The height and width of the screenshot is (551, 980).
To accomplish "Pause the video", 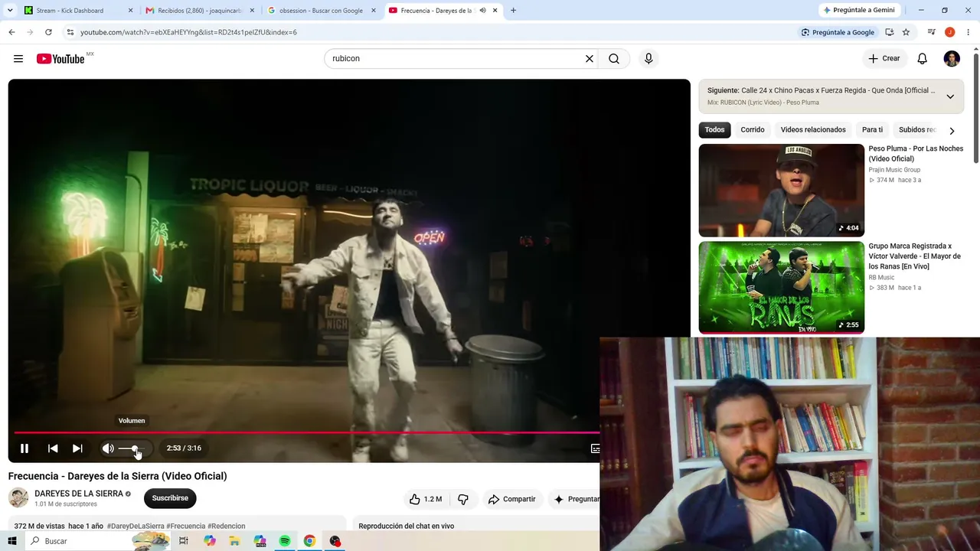I will [24, 448].
